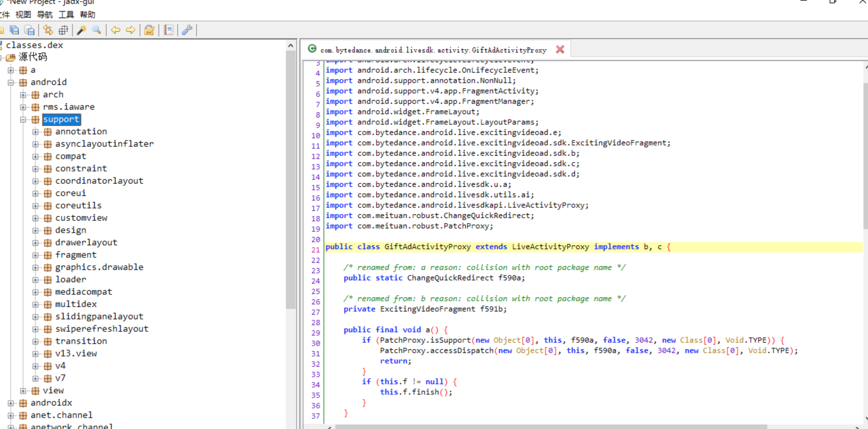Viewport: 868px width, 429px height.
Task: Expand the 'anet.channel' package node
Action: pyautogui.click(x=11, y=416)
